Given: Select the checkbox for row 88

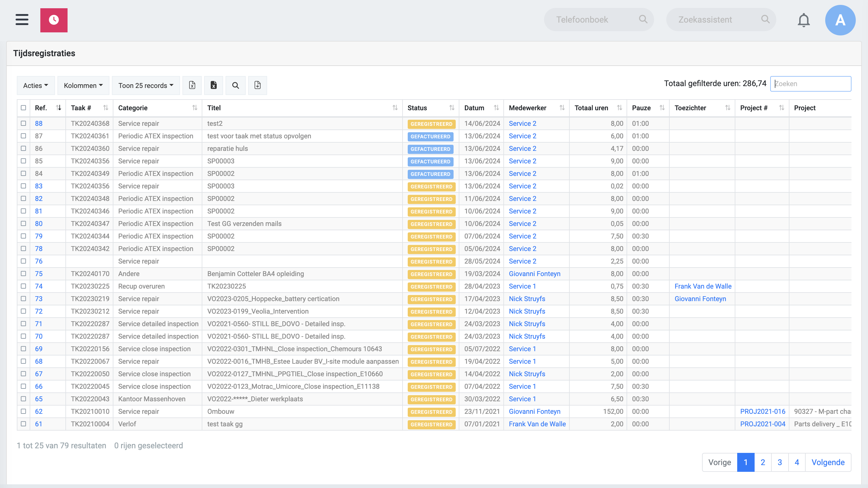Looking at the screenshot, I should pyautogui.click(x=23, y=123).
